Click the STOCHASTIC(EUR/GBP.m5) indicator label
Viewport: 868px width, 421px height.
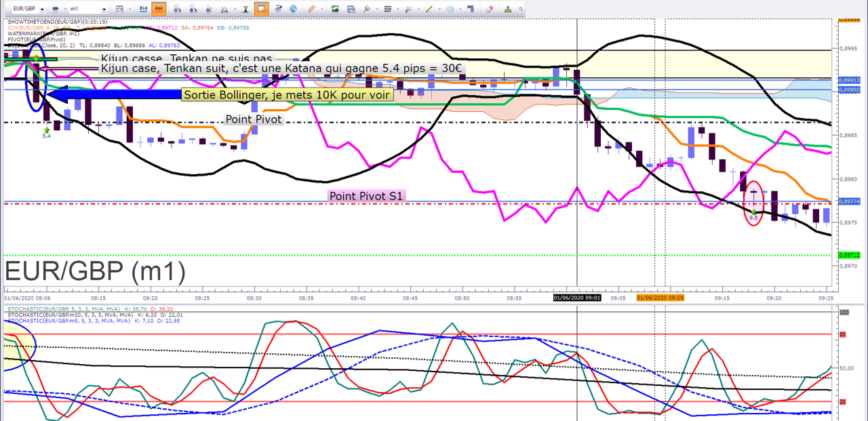[x=68, y=321]
